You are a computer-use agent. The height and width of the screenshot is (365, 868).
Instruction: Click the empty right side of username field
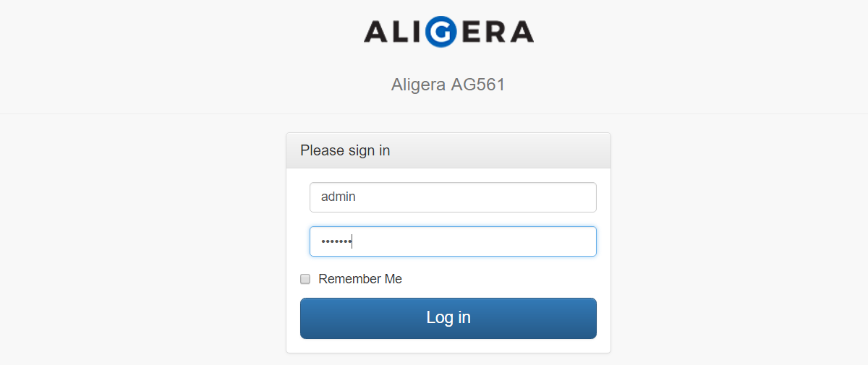(506, 197)
